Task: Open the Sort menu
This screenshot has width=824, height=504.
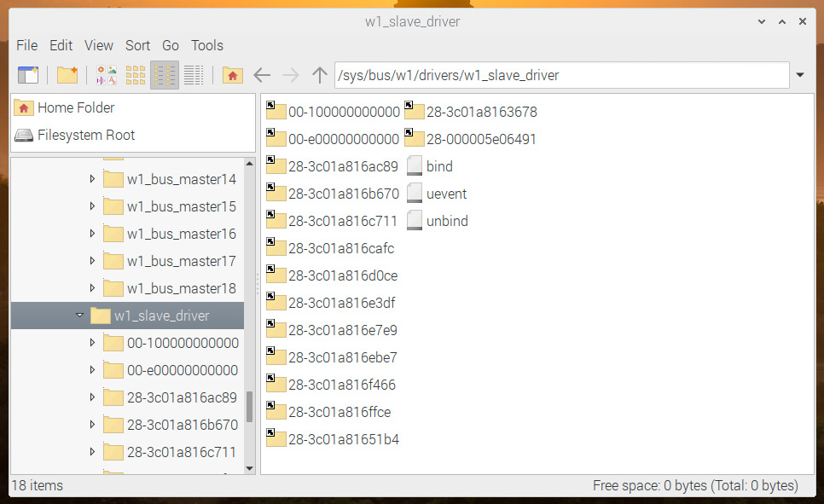Action: pyautogui.click(x=137, y=45)
